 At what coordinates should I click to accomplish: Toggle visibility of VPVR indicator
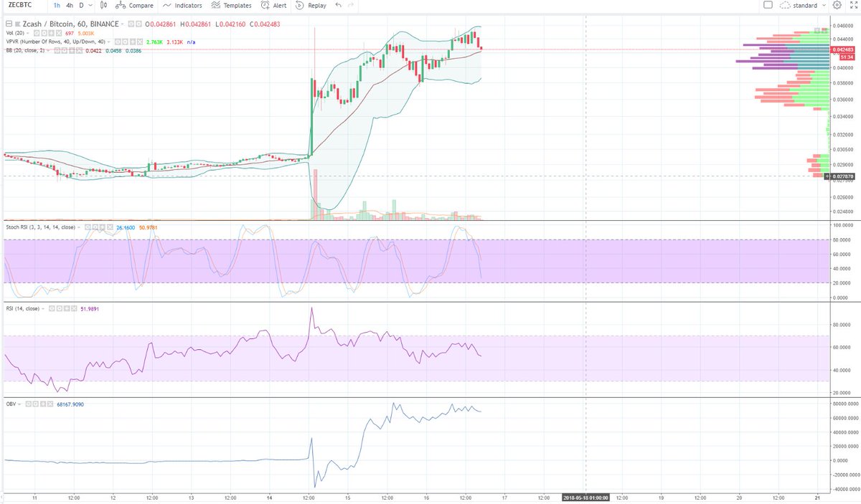[118, 42]
